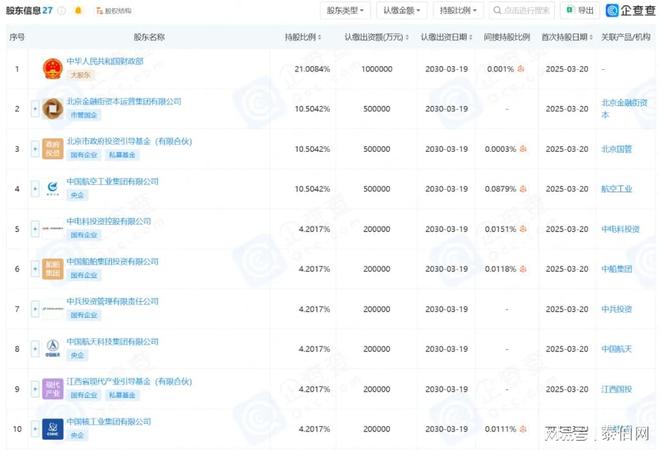This screenshot has height=450, width=660.
Task: Click the orange bell alert icon
Action: (x=78, y=11)
